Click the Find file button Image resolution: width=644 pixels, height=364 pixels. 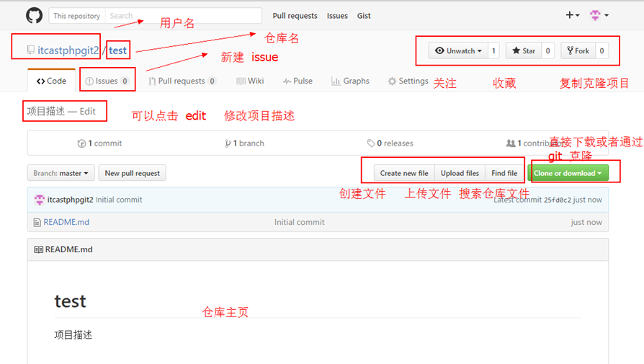(504, 173)
